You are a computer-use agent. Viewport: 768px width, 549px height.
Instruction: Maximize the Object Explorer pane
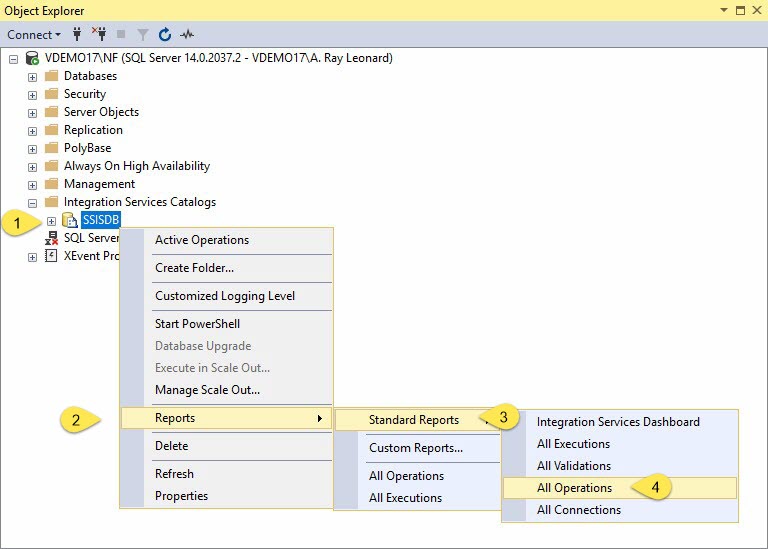pos(741,10)
